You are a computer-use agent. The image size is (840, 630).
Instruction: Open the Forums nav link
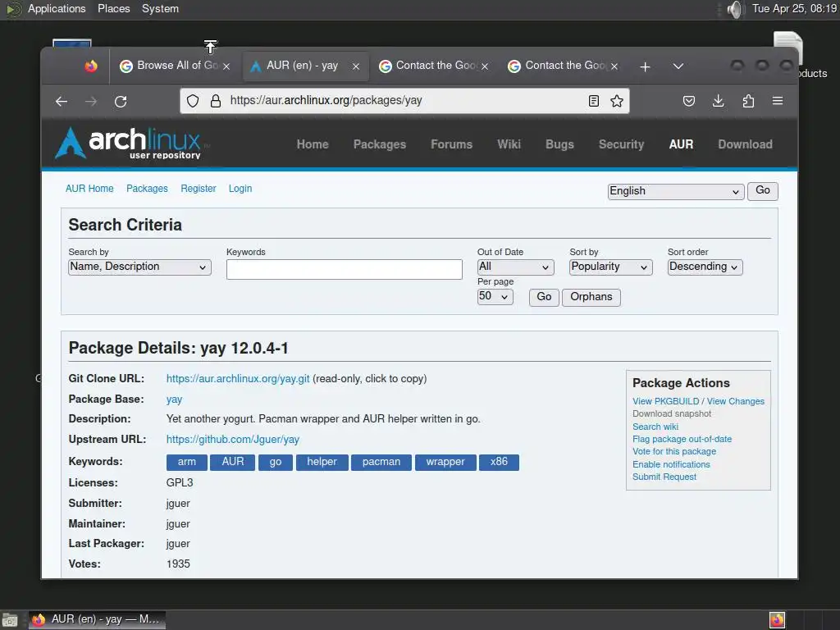452,144
